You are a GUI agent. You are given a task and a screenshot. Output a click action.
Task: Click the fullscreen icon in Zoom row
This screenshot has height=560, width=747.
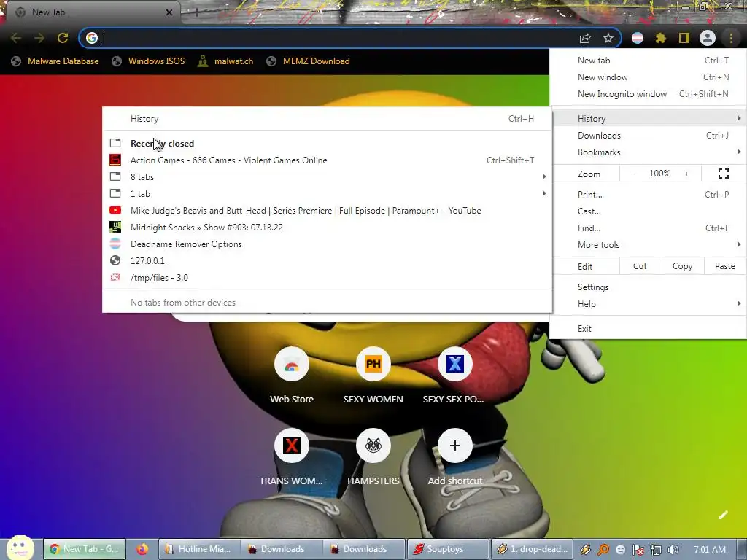[x=723, y=174]
